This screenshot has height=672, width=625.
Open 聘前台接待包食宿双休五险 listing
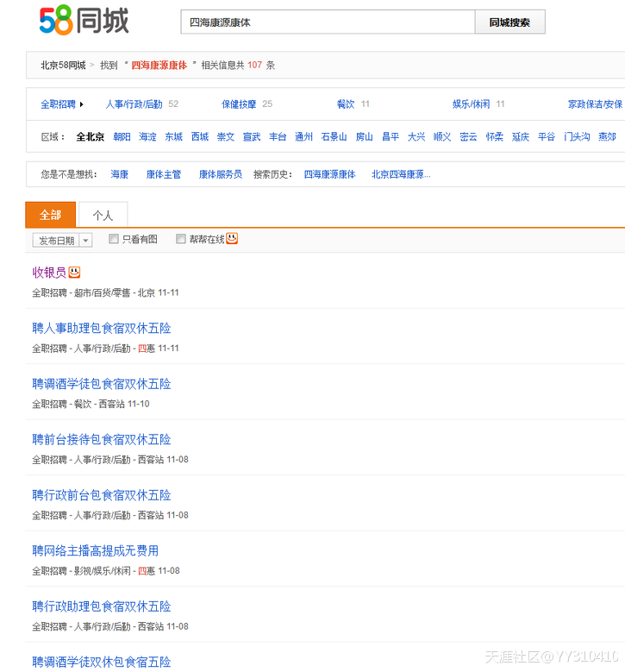click(x=102, y=440)
